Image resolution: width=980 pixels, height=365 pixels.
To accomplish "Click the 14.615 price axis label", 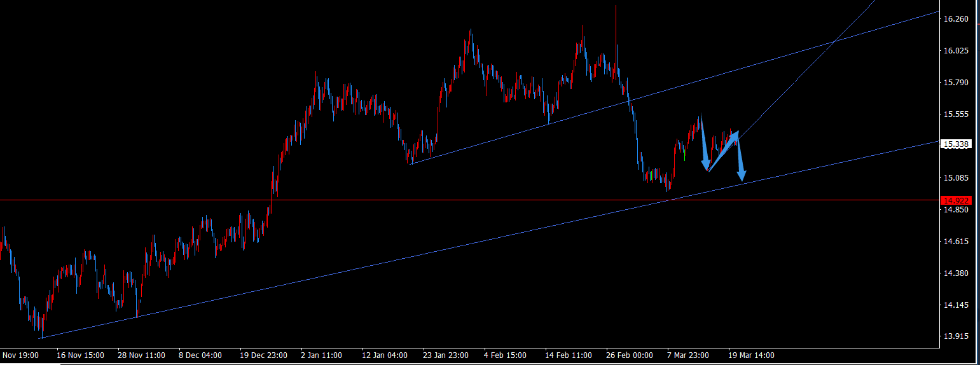I will click(x=956, y=242).
